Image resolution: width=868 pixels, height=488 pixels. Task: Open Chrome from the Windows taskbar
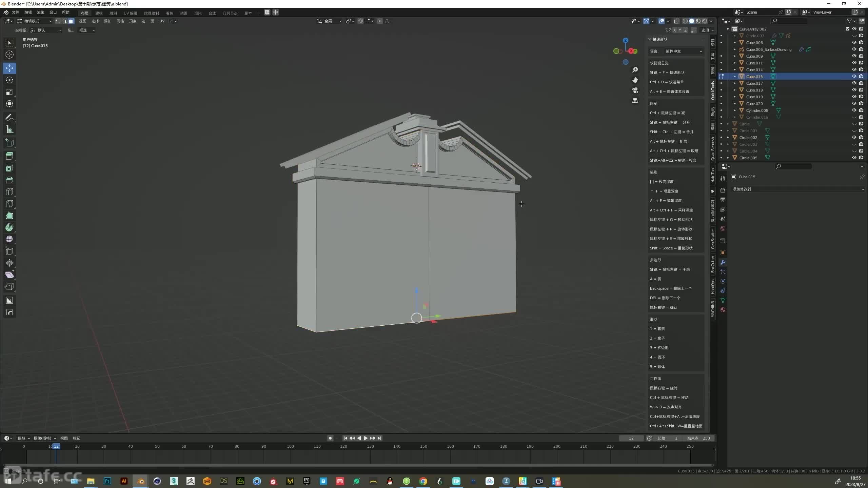click(423, 481)
